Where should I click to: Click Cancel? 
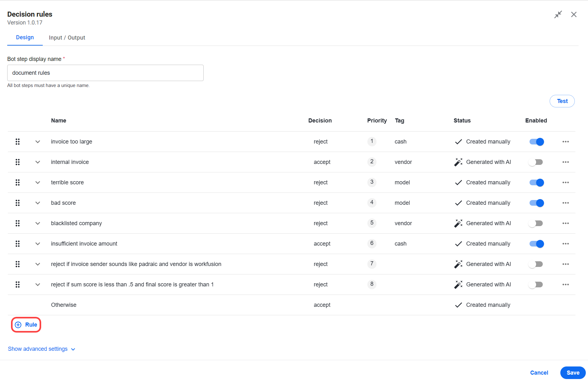(539, 373)
